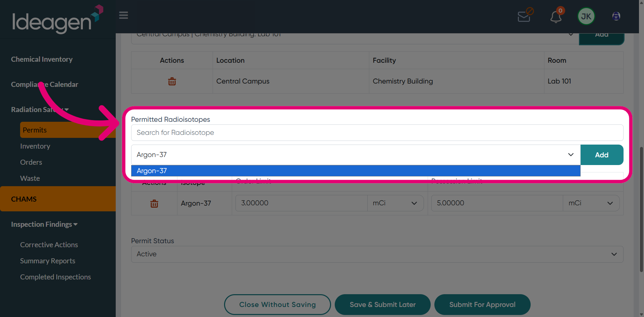Go to Orders in the sidebar
Screen dimensions: 644x317
tap(31, 162)
